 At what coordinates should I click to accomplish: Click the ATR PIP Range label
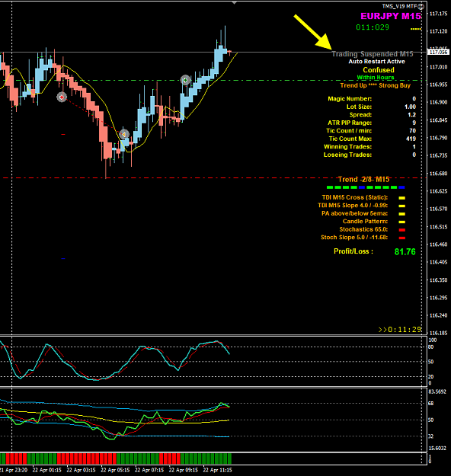(350, 123)
